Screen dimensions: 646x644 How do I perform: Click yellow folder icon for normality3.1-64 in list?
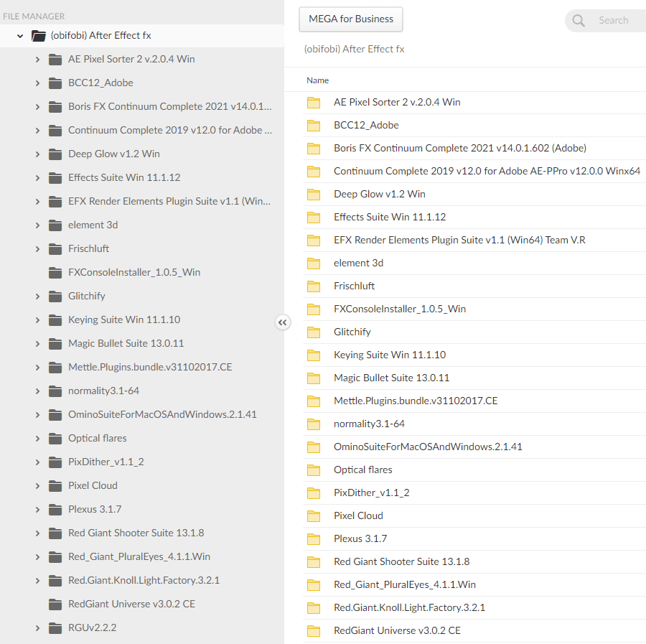[314, 424]
